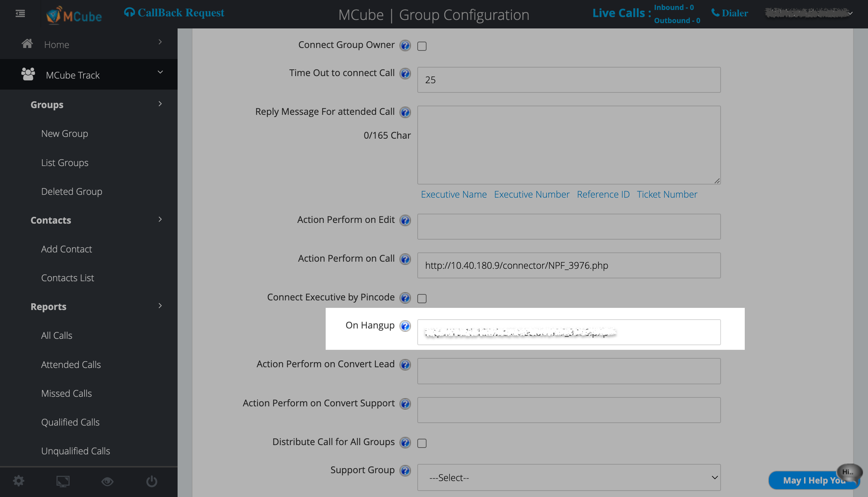The image size is (868, 497).
Task: Click the CallBack Request link
Action: 173,12
